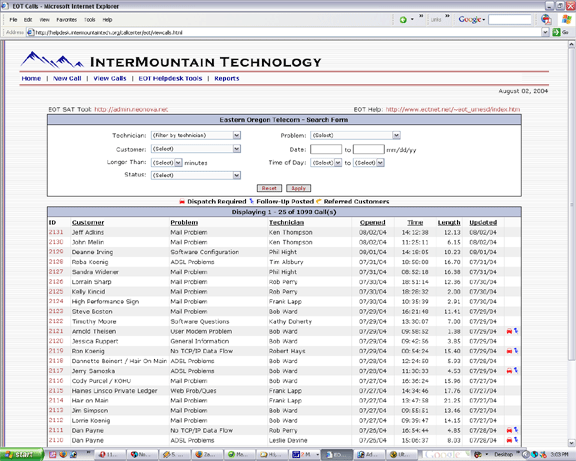The width and height of the screenshot is (576, 461).
Task: Open call ID 2125
Action: tap(56, 292)
